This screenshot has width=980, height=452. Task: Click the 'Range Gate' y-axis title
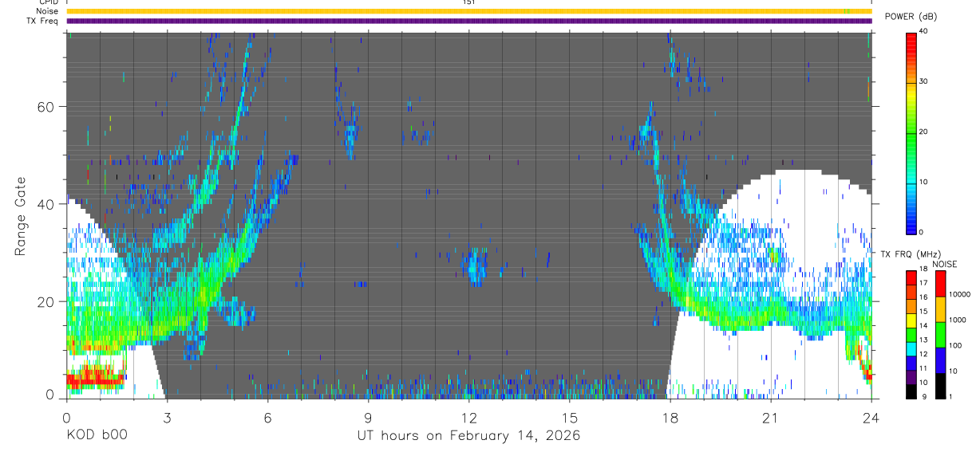(20, 215)
